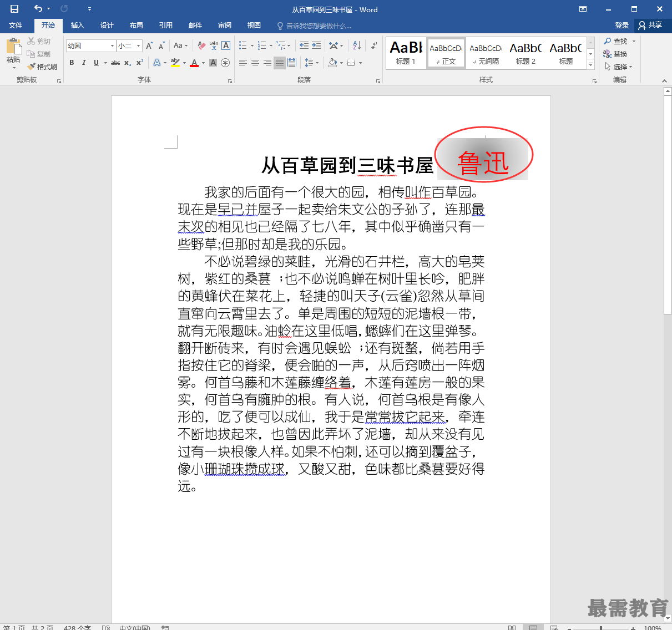Open the font name dropdown (幼圆)
The height and width of the screenshot is (630, 672).
[x=113, y=45]
